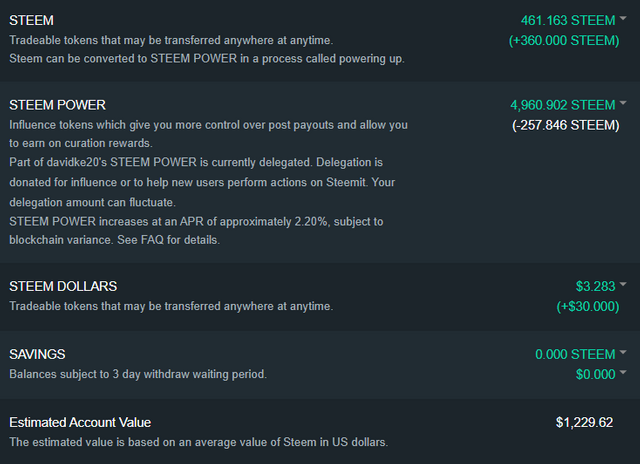Image resolution: width=640 pixels, height=464 pixels.
Task: Click the Estimated Account Value heading
Action: (80, 422)
